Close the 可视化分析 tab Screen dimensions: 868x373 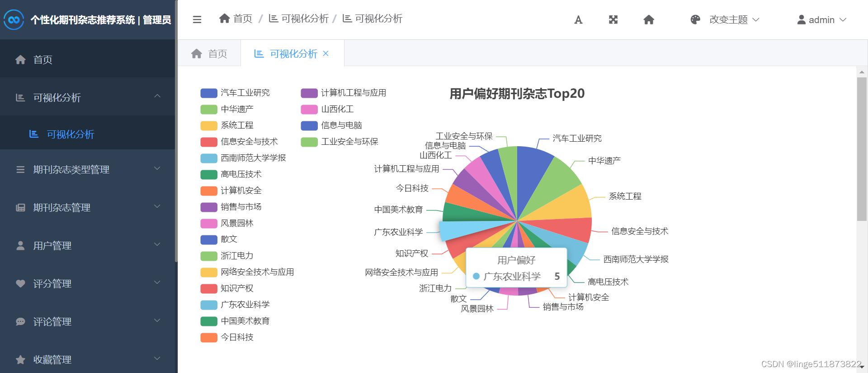point(325,53)
